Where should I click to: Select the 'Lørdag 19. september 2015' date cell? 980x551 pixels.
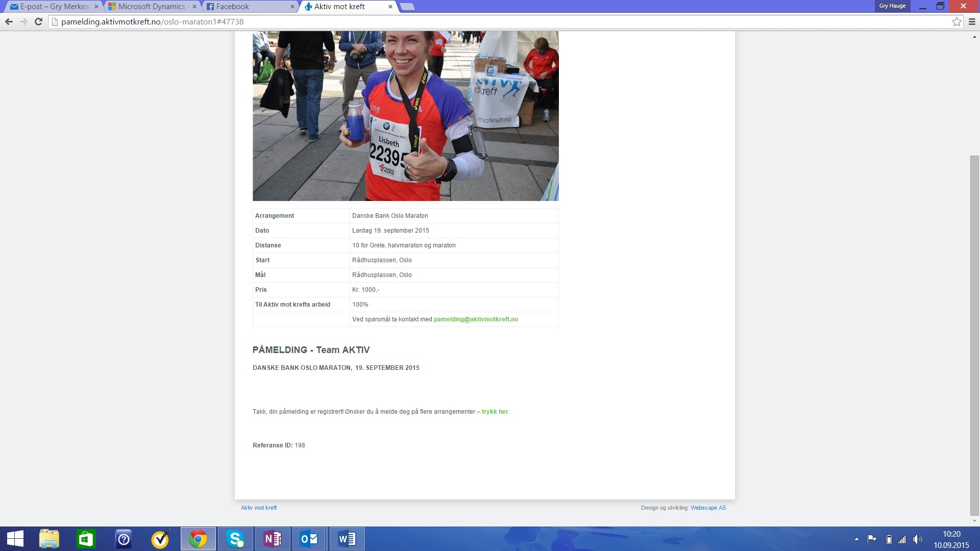(x=454, y=231)
